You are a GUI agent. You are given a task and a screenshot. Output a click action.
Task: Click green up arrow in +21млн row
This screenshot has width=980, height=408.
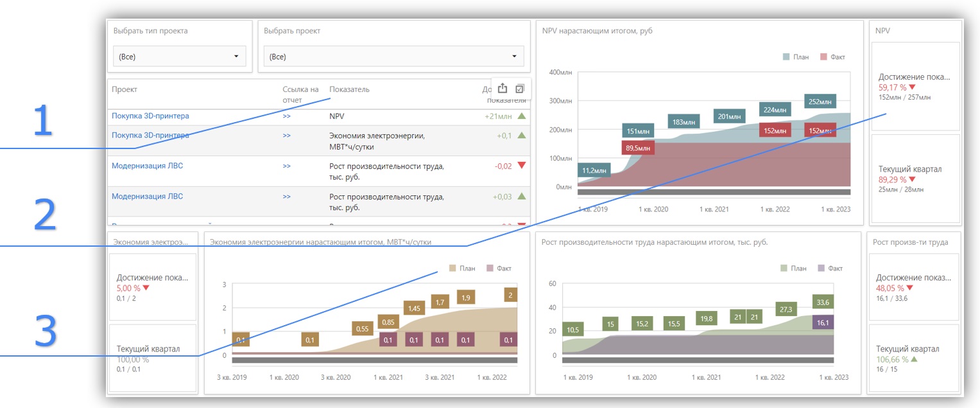[522, 116]
